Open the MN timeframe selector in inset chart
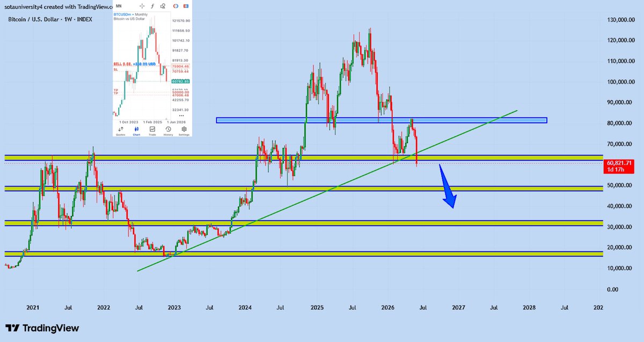The height and width of the screenshot is (342, 644). 119,6
